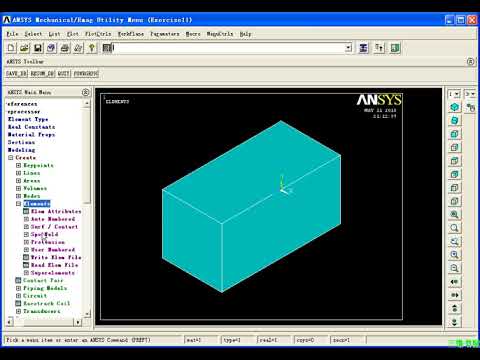This screenshot has width=480, height=360.
Task: Click the Pan Model Down arrow icon
Action: tap(454, 322)
